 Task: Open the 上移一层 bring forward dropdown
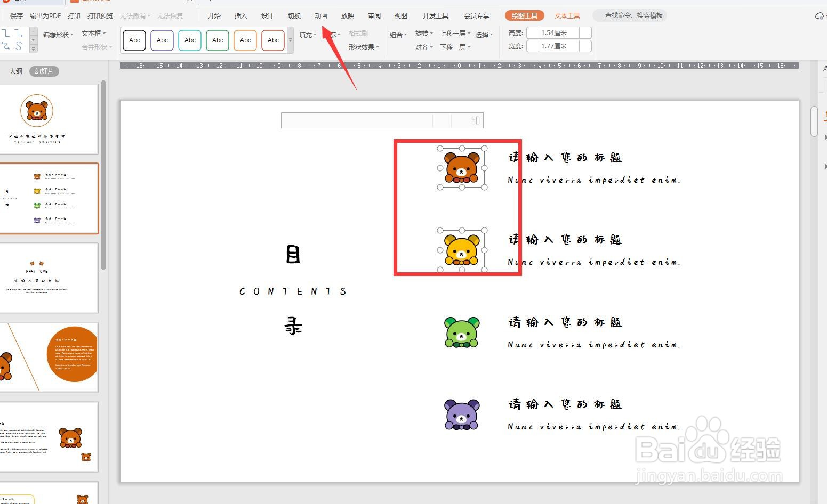[455, 33]
